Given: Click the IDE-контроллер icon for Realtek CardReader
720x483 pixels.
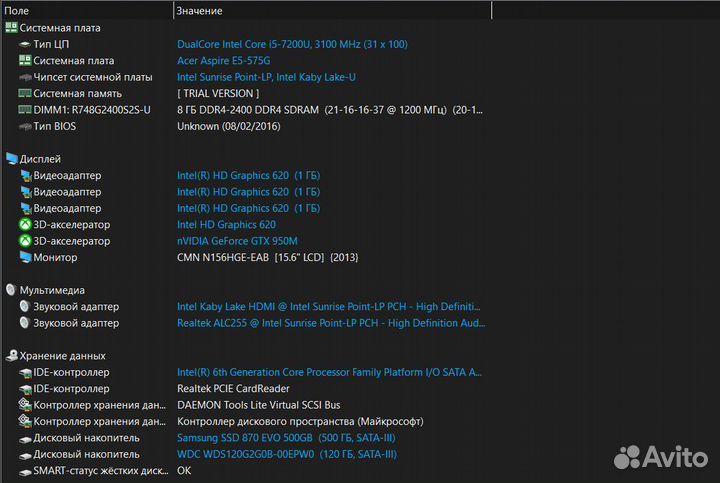Looking at the screenshot, I should 25,389.
